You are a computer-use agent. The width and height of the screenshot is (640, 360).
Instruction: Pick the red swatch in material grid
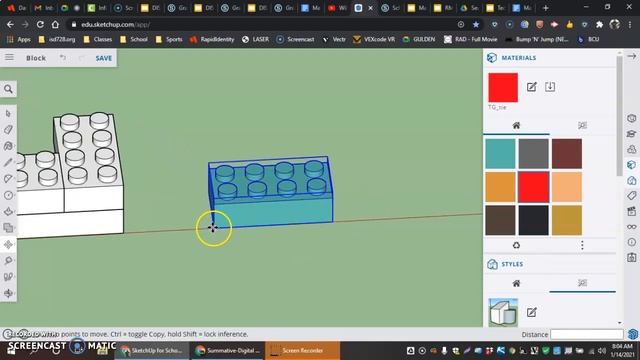533,187
